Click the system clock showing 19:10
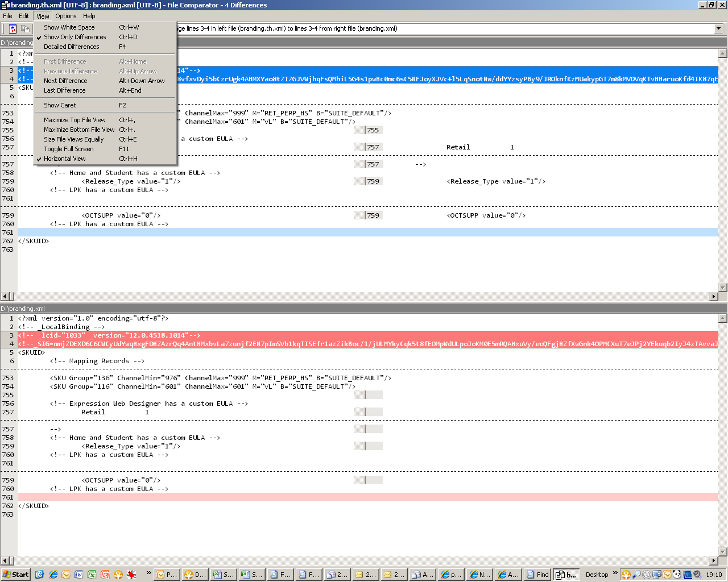The width and height of the screenshot is (728, 582). [x=714, y=575]
